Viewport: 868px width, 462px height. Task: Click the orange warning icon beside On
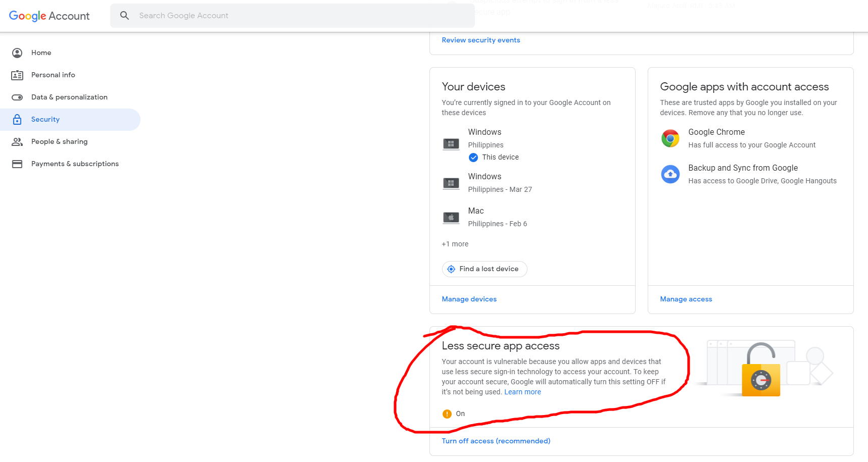coord(447,414)
